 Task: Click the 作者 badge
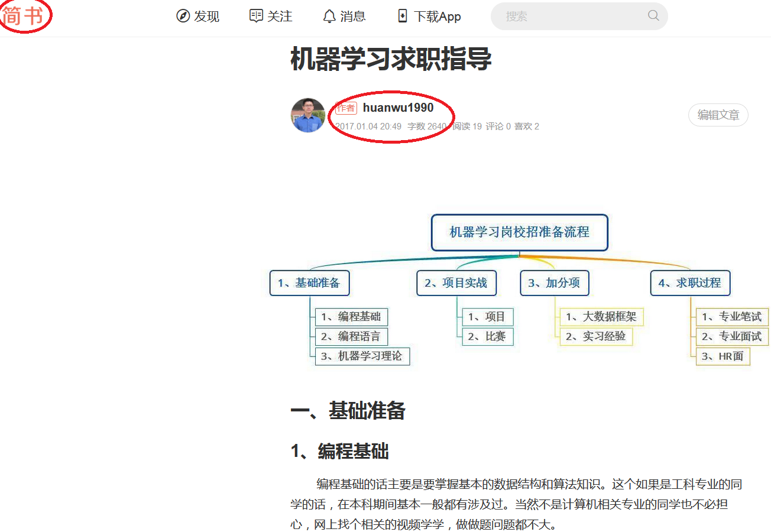346,108
